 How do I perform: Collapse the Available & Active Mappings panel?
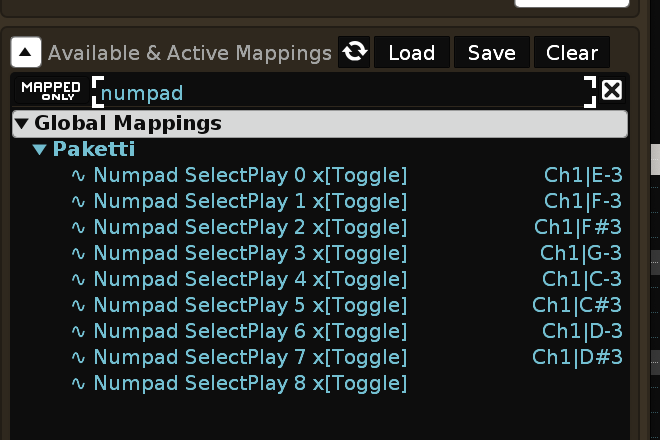click(27, 52)
